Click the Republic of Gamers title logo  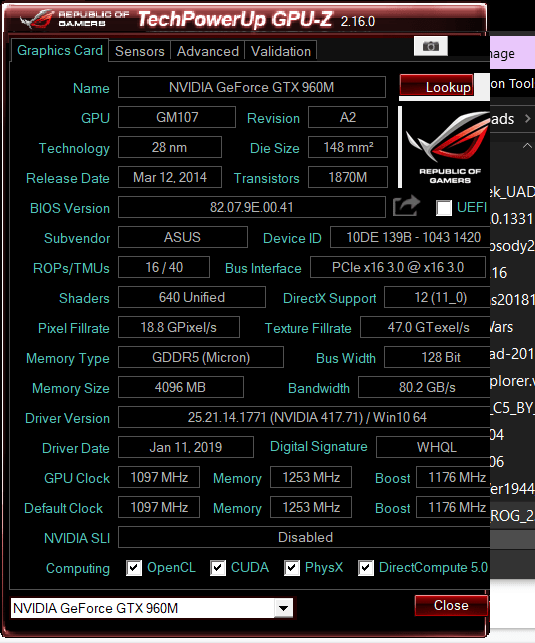tap(75, 19)
